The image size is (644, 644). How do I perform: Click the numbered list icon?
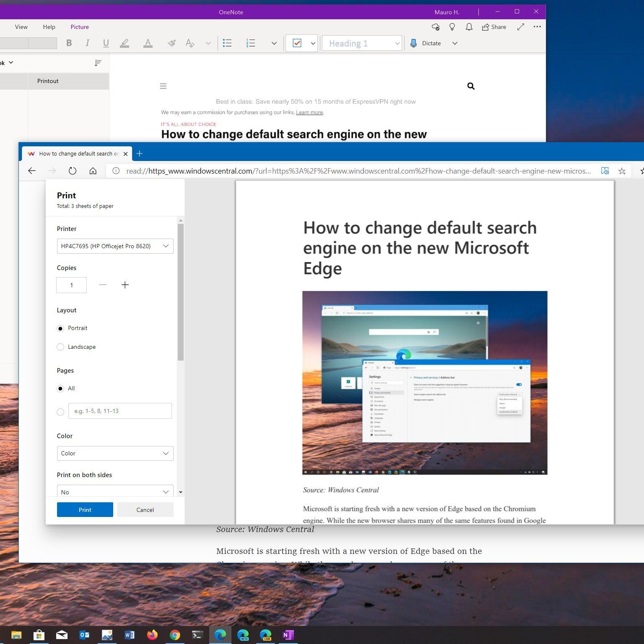point(251,43)
